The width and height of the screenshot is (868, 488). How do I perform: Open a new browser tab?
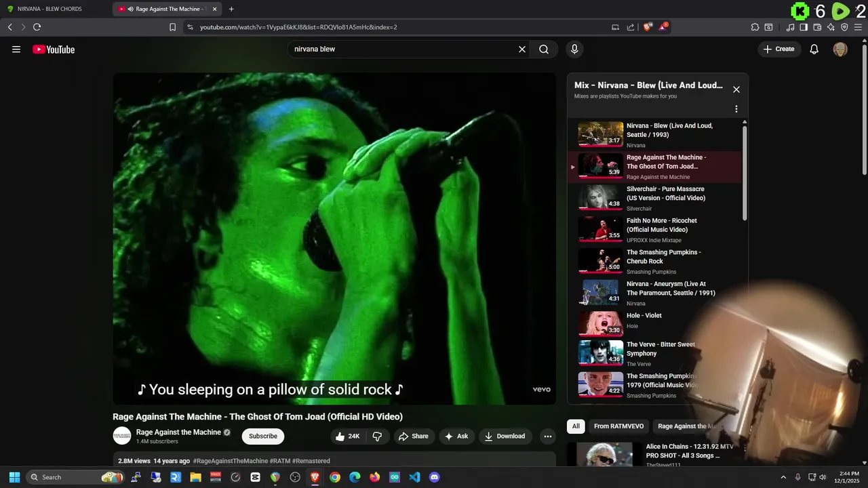click(231, 9)
